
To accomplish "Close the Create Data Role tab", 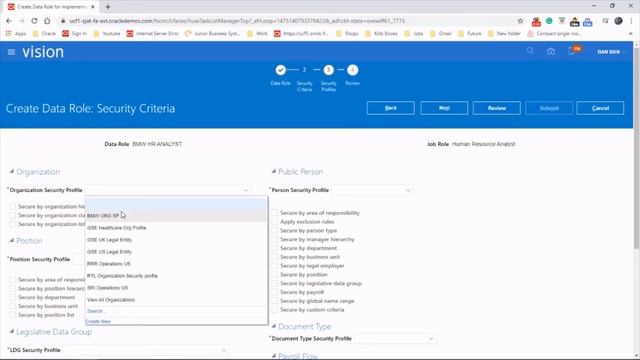I will point(93,7).
